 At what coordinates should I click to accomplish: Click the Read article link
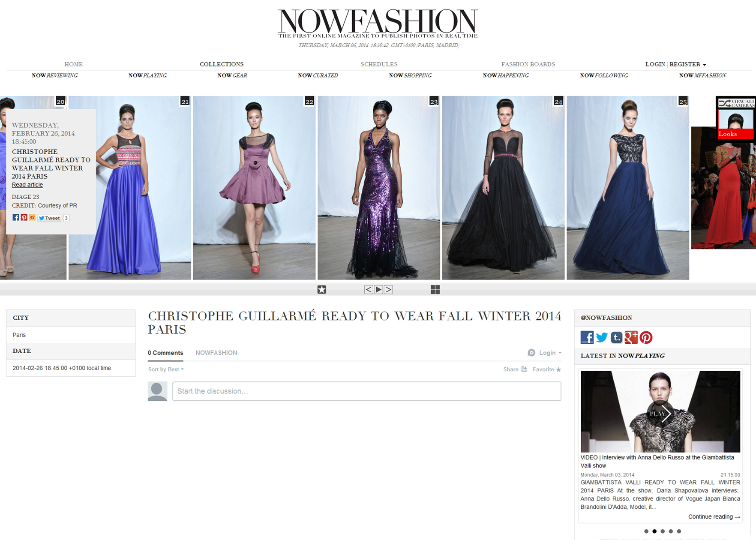pos(27,185)
